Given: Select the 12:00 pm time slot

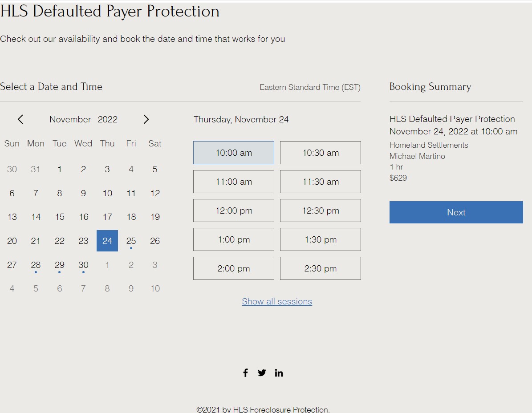Looking at the screenshot, I should point(233,211).
